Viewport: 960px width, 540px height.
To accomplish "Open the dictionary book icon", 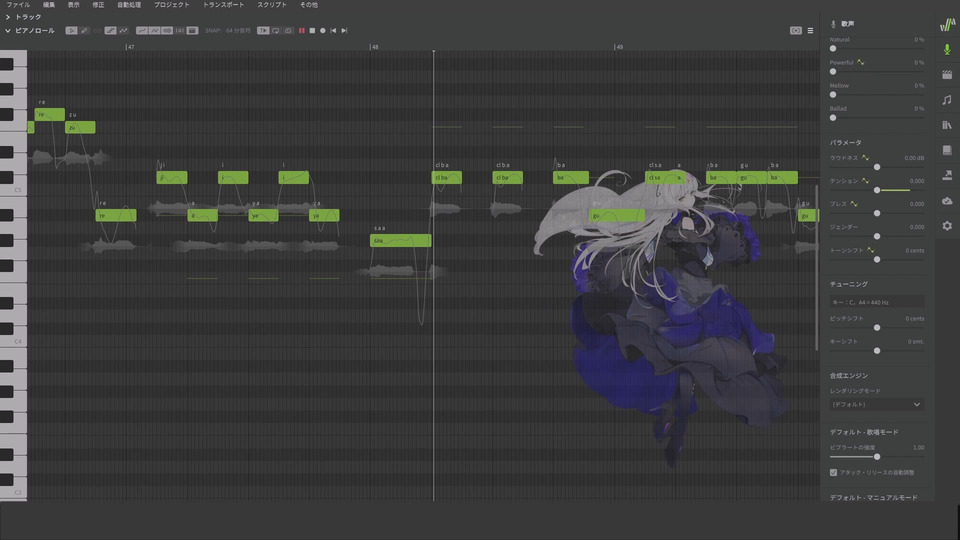I will pyautogui.click(x=947, y=151).
